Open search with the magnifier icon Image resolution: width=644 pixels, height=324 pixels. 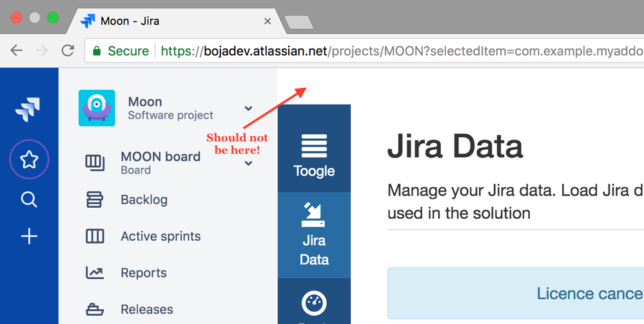(29, 200)
